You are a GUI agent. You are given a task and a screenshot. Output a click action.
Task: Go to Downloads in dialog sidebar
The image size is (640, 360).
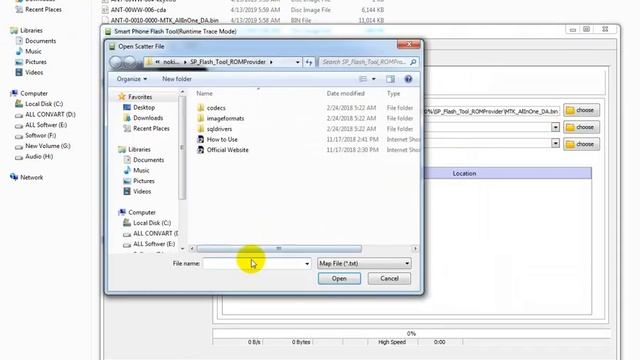pyautogui.click(x=148, y=118)
